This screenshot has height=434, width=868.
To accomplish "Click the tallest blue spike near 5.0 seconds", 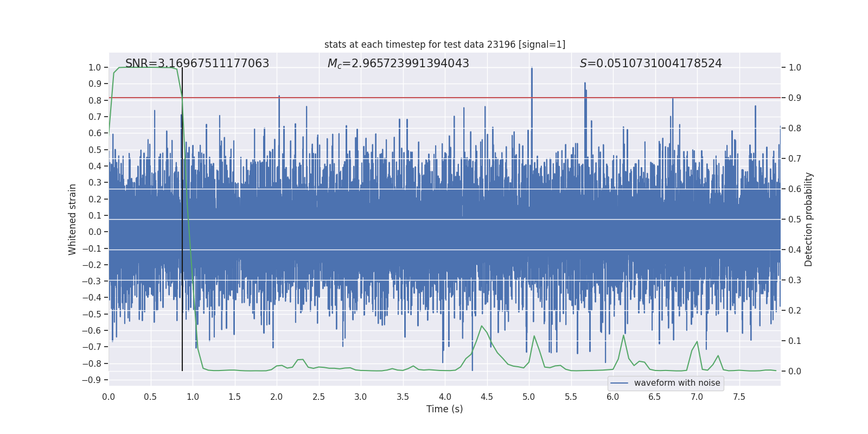I will click(532, 69).
